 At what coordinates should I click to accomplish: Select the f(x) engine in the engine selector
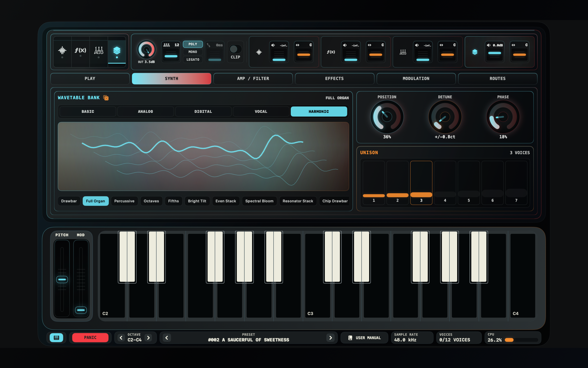pos(80,51)
